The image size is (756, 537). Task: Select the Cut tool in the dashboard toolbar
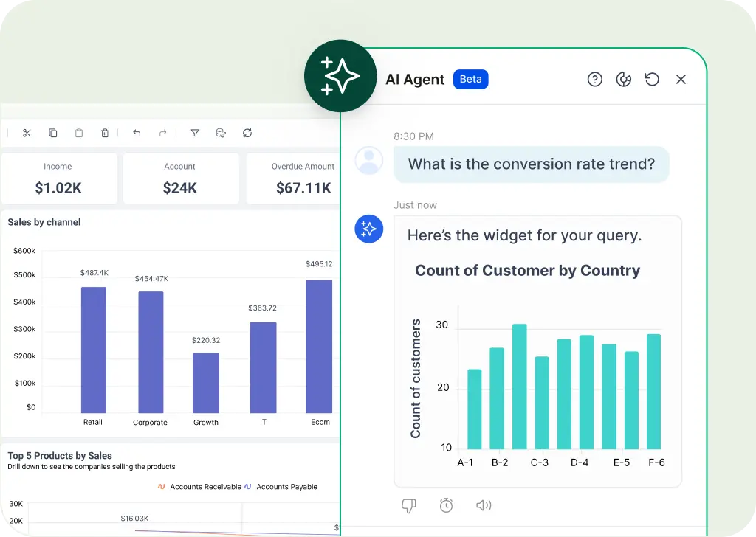pos(27,133)
